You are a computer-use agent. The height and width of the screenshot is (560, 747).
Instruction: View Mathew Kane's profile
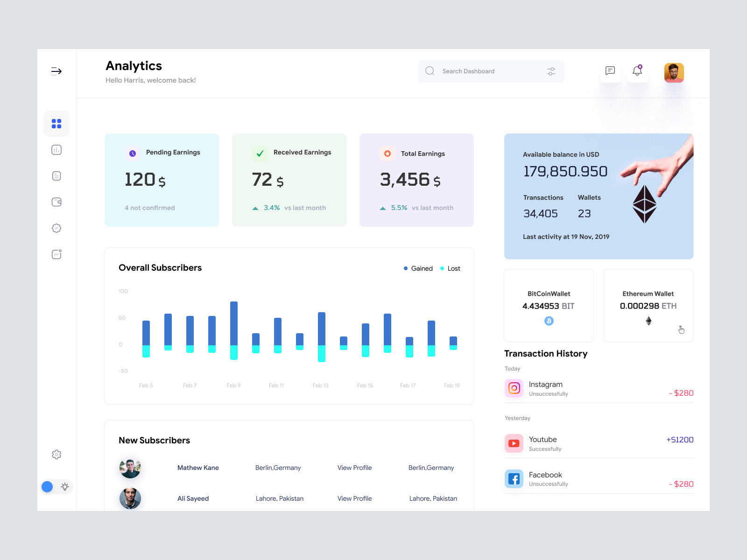[354, 468]
